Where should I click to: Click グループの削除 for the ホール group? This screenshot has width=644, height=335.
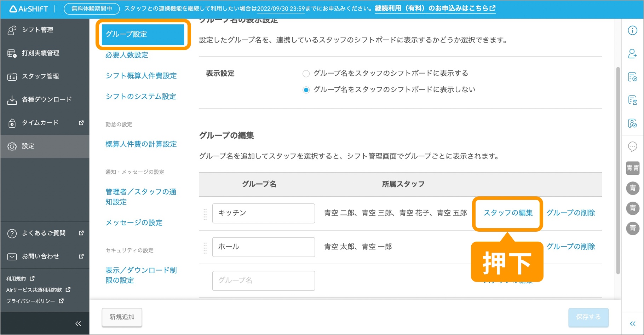(x=570, y=247)
